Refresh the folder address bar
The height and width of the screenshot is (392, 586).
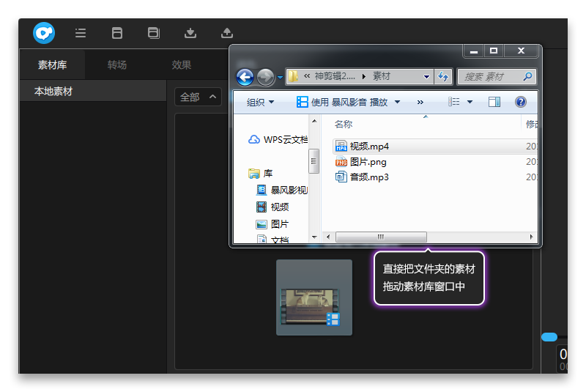(x=443, y=77)
